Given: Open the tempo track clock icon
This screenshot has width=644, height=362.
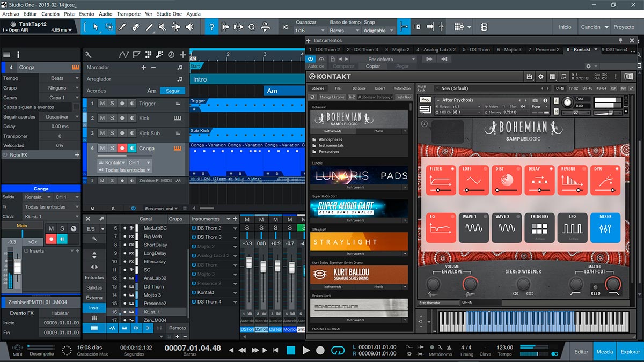Looking at the screenshot, I should click(171, 55).
